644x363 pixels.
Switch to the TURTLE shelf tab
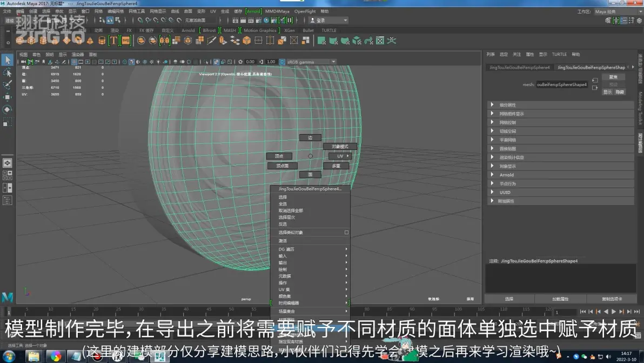click(328, 30)
